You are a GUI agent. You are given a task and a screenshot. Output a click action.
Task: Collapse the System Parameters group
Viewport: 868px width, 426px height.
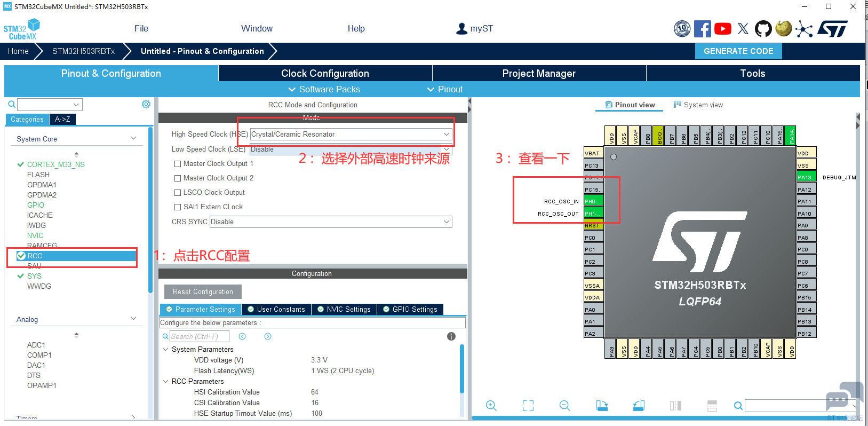(165, 349)
